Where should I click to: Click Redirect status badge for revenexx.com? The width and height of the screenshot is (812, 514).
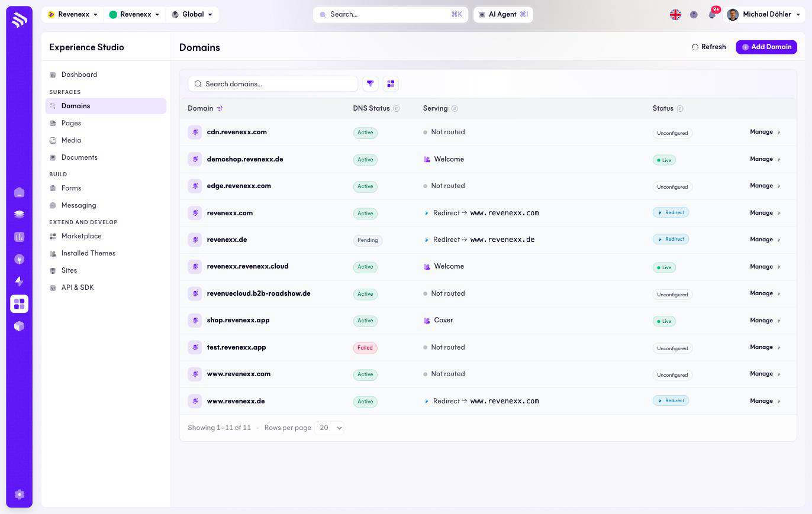[x=671, y=212]
